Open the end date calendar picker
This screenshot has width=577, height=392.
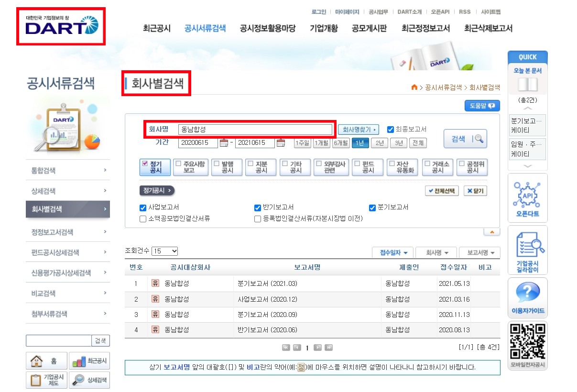281,143
